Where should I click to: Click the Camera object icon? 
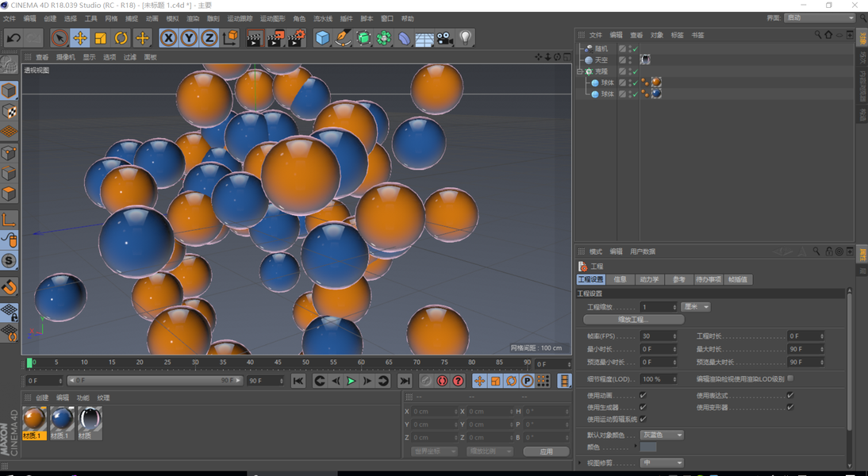pyautogui.click(x=445, y=38)
